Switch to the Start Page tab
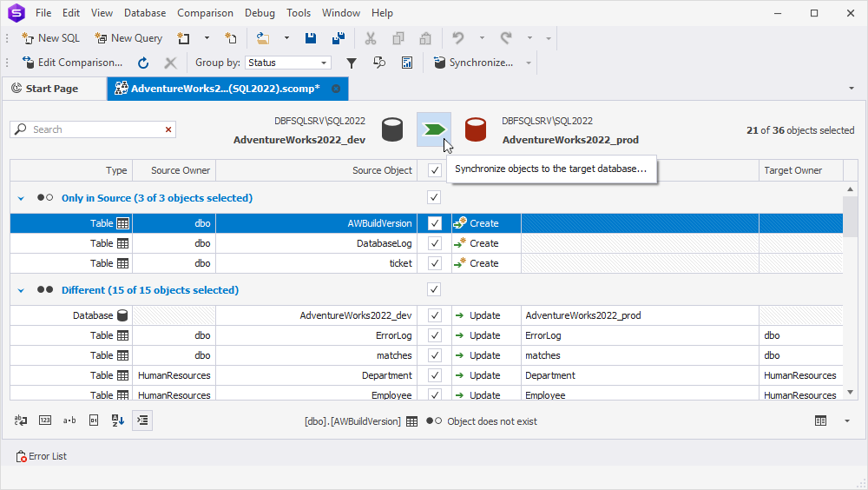Screen dimensions: 868x490 click(x=52, y=88)
